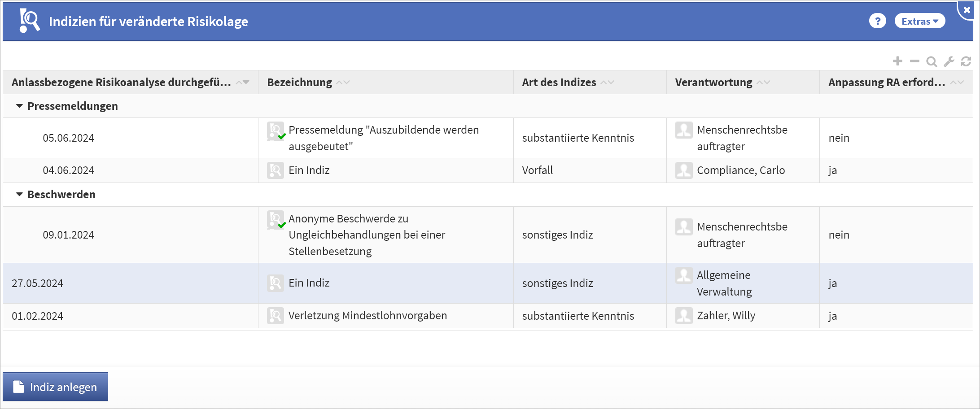Refresh the table with reload icon
Image resolution: width=980 pixels, height=409 pixels.
point(966,61)
